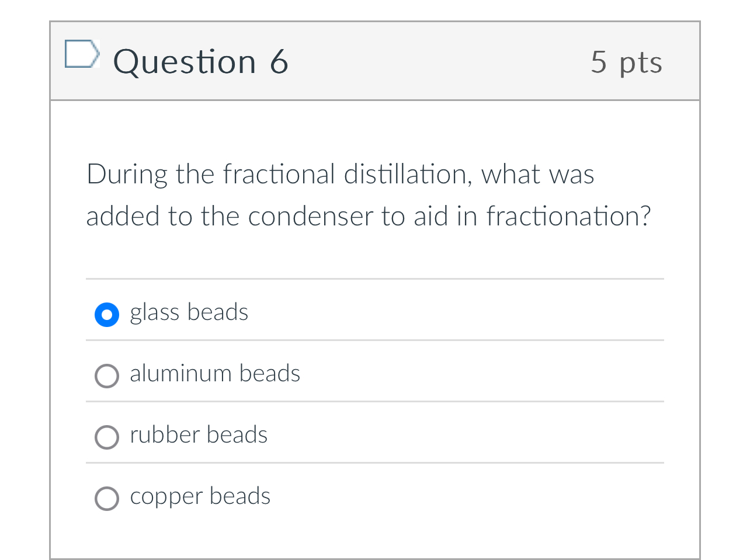Click the question prompt about fractional distillation

point(368,195)
